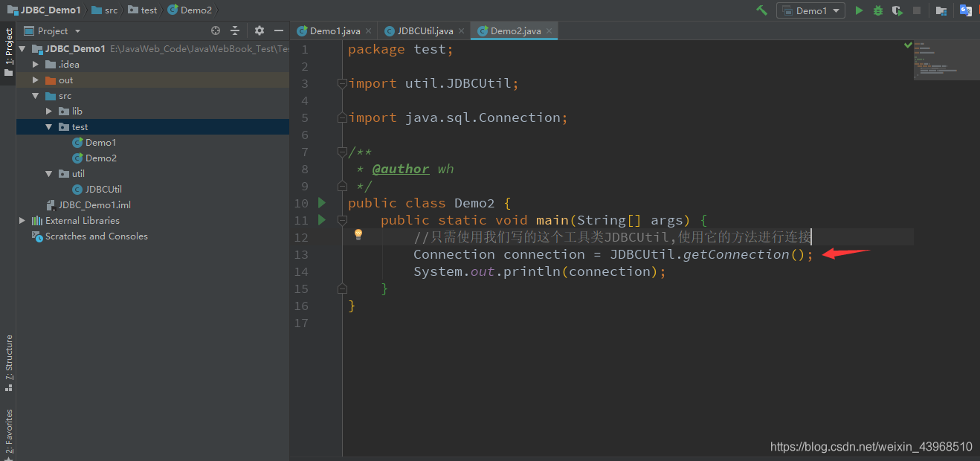Click the gray Stop square icon
980x461 pixels.
pos(917,10)
